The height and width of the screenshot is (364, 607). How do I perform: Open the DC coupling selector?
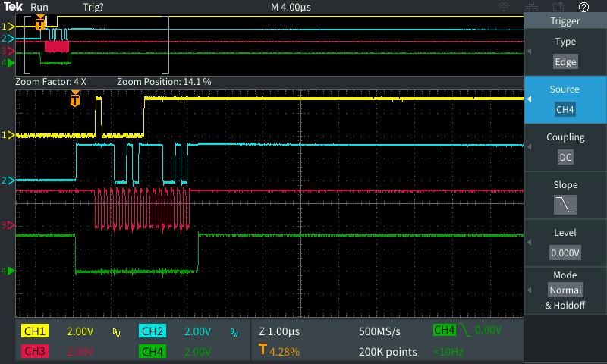pyautogui.click(x=565, y=158)
